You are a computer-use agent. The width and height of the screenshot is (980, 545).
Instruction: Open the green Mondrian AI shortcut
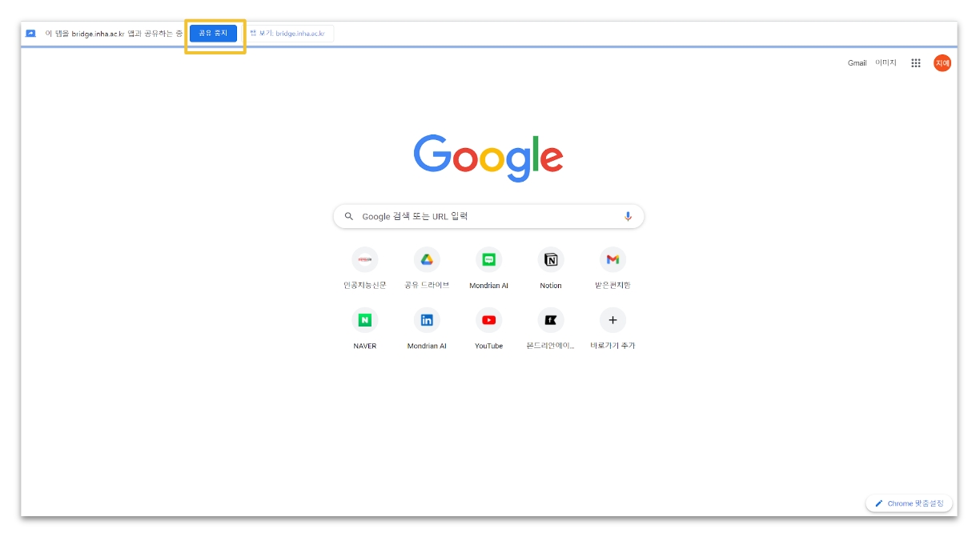pos(488,260)
